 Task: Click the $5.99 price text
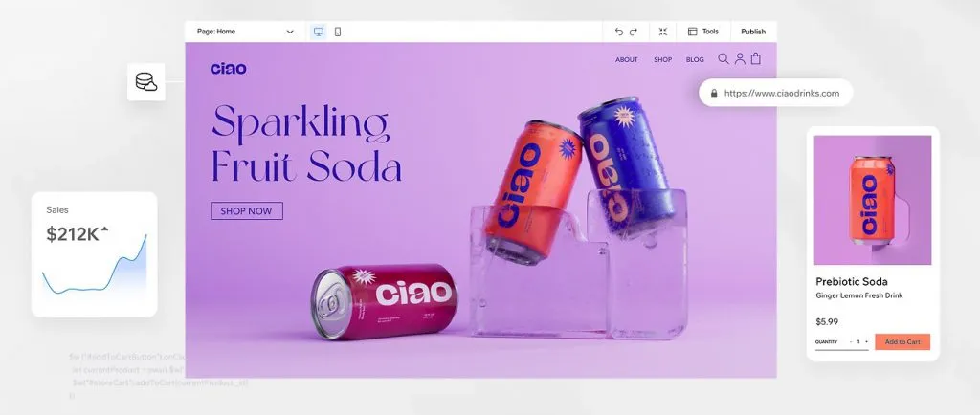tap(827, 322)
